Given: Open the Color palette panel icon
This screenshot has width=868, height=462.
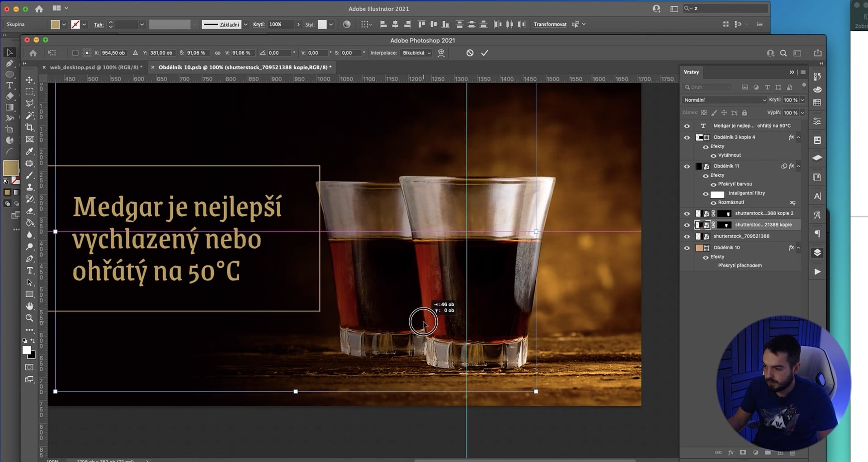Looking at the screenshot, I should [x=817, y=89].
